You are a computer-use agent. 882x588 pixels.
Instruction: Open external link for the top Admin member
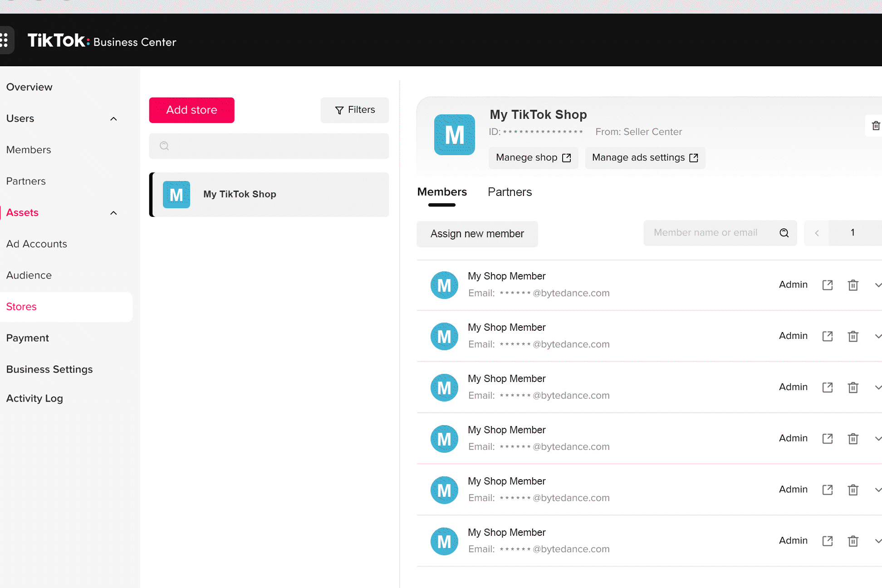[x=828, y=285]
